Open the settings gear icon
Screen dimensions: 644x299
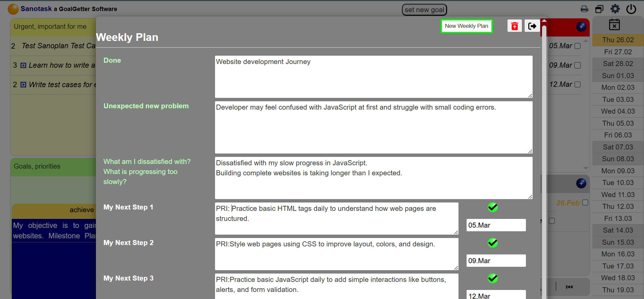click(615, 9)
